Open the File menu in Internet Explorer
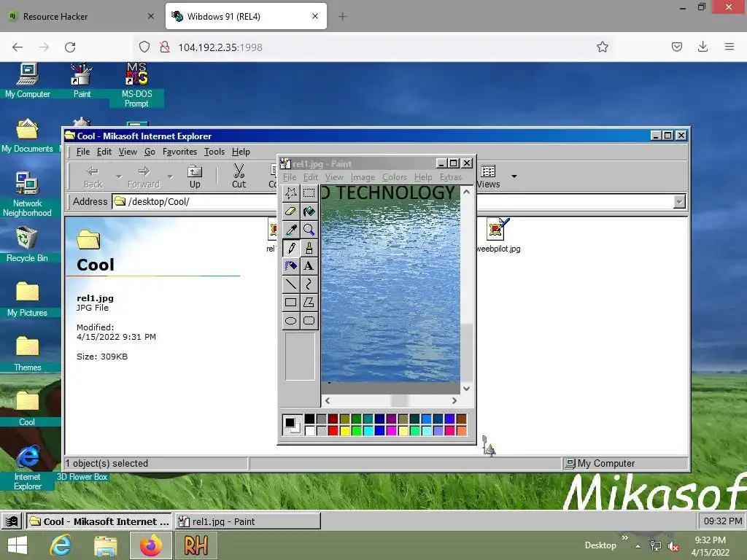This screenshot has height=560, width=747. [83, 152]
